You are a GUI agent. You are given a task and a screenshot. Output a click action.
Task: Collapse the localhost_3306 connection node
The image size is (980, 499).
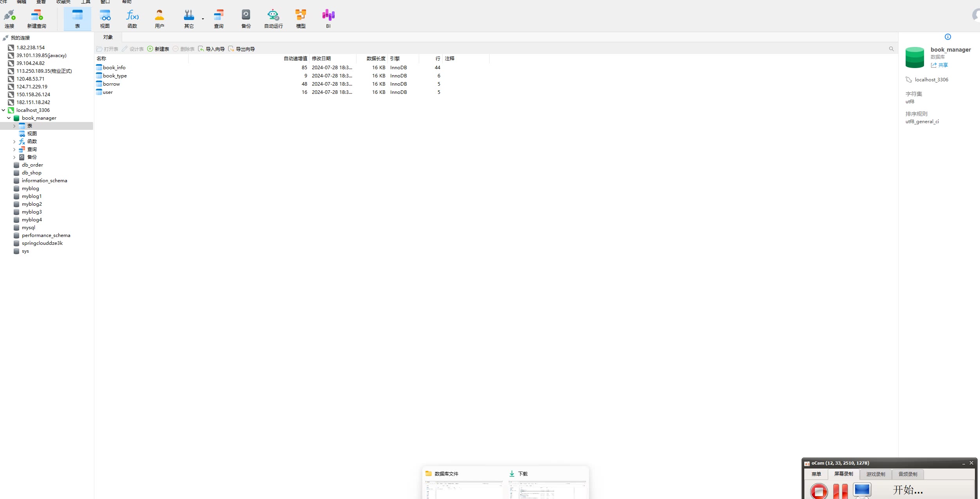4,110
